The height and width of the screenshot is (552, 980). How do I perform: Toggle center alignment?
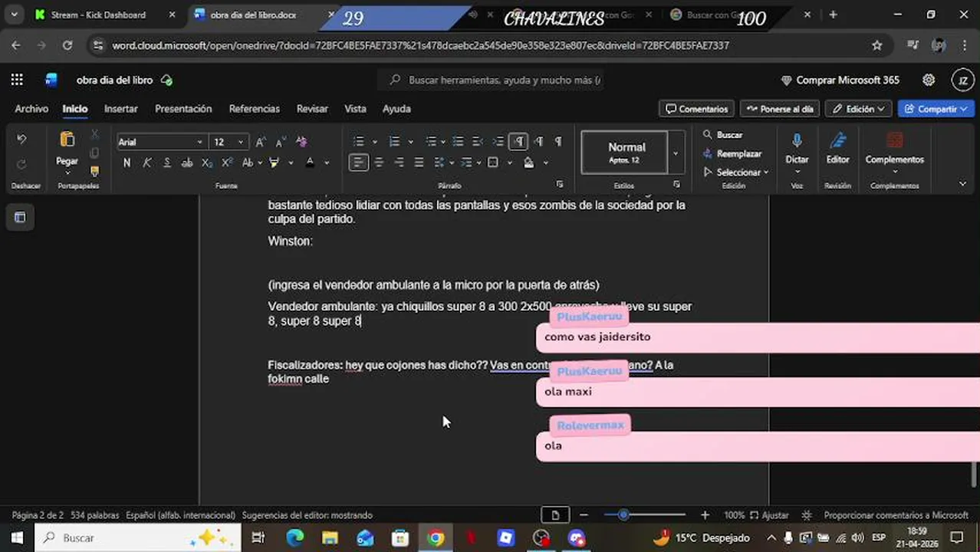[x=379, y=163]
